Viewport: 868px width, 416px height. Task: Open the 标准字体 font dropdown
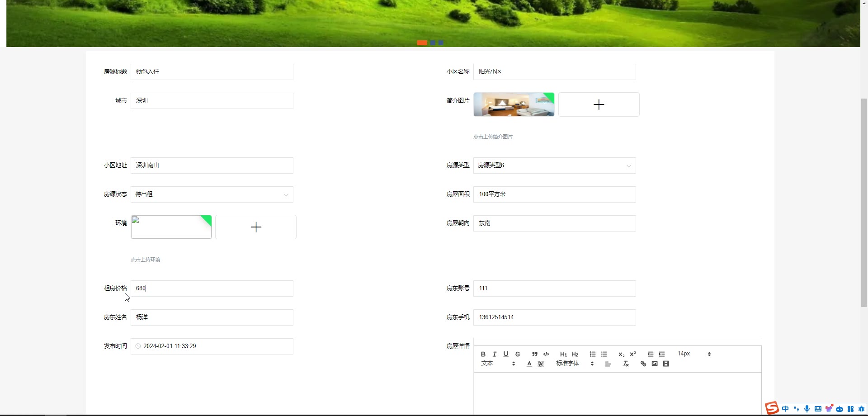point(575,364)
